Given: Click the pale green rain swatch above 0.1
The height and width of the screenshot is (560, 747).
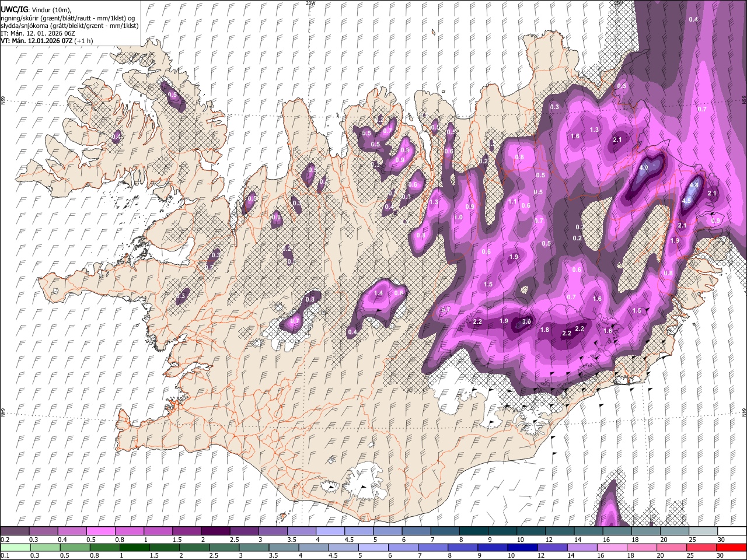Looking at the screenshot, I should coord(15,548).
